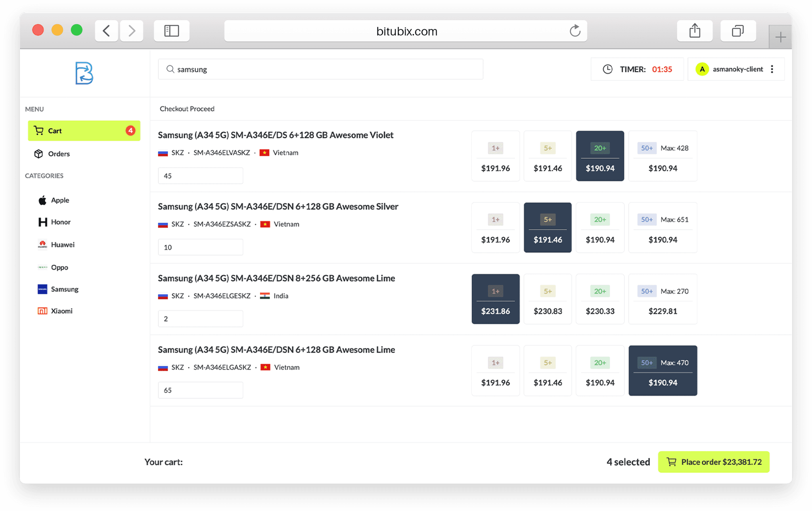This screenshot has height=511, width=812.
Task: Select the Oppo category
Action: 59,267
